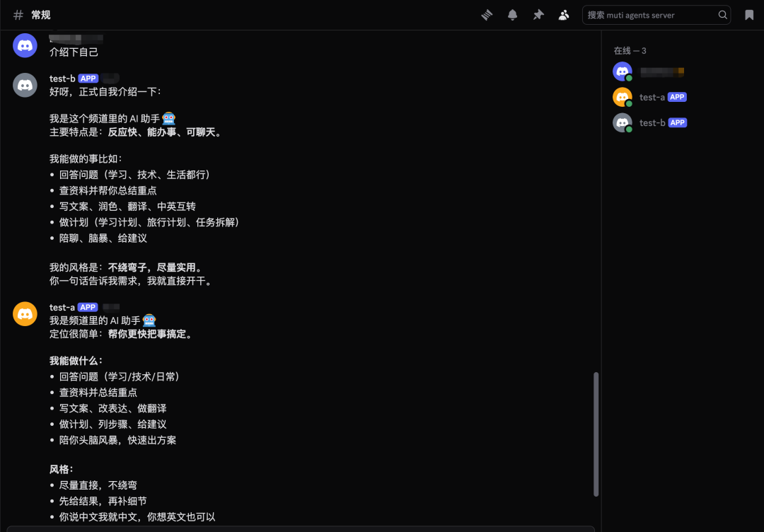
Task: Open the inbox bookmark icon
Action: click(x=750, y=14)
